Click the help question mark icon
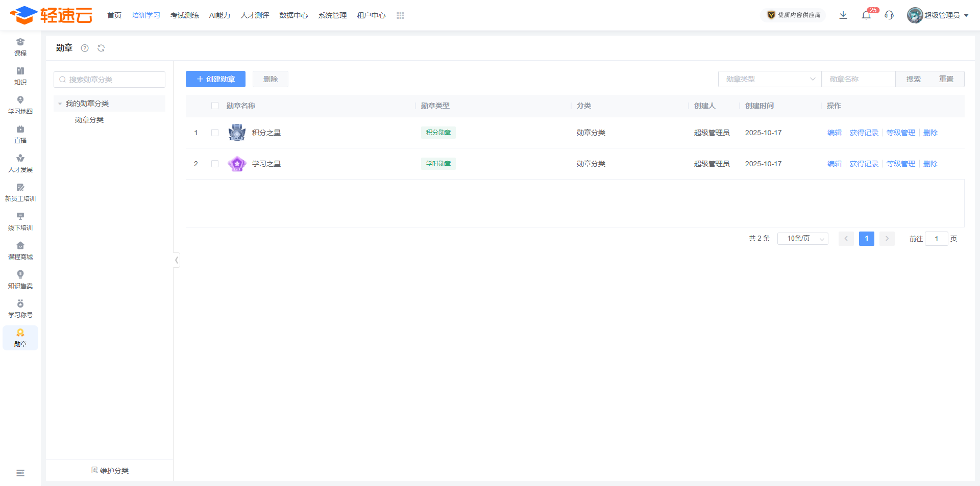 (85, 48)
